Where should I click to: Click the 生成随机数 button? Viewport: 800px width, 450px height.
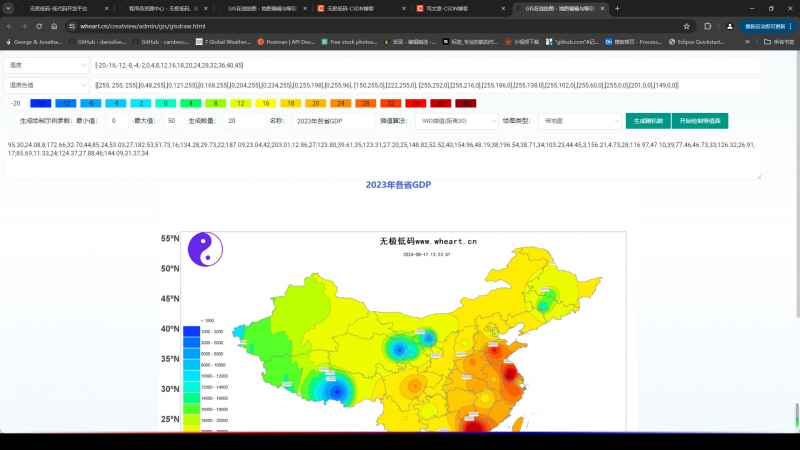647,121
